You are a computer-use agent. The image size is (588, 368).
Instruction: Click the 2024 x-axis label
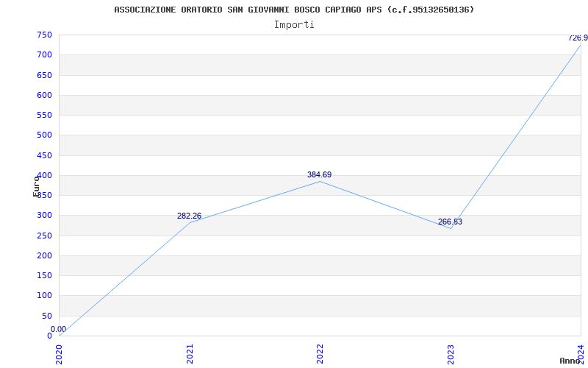581,354
